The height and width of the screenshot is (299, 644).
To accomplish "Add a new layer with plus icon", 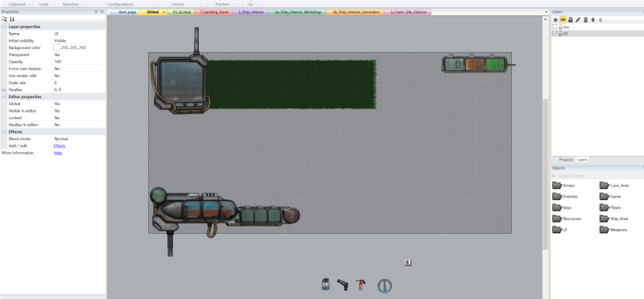I will (555, 19).
